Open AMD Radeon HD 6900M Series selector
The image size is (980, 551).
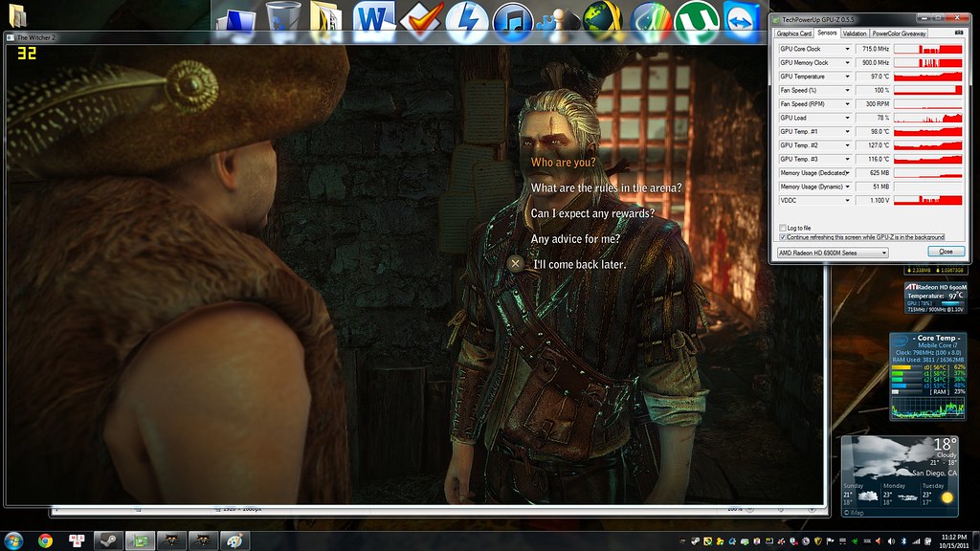(833, 253)
